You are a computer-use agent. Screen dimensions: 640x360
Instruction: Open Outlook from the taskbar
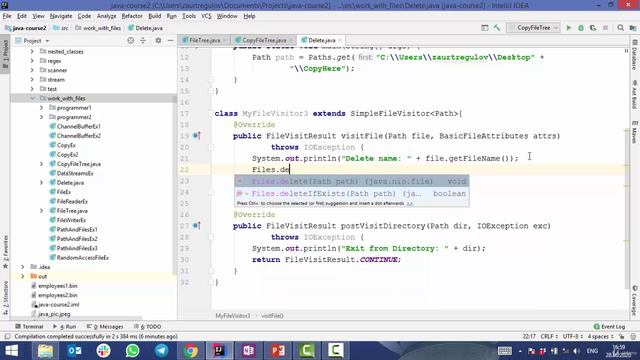pos(74,351)
